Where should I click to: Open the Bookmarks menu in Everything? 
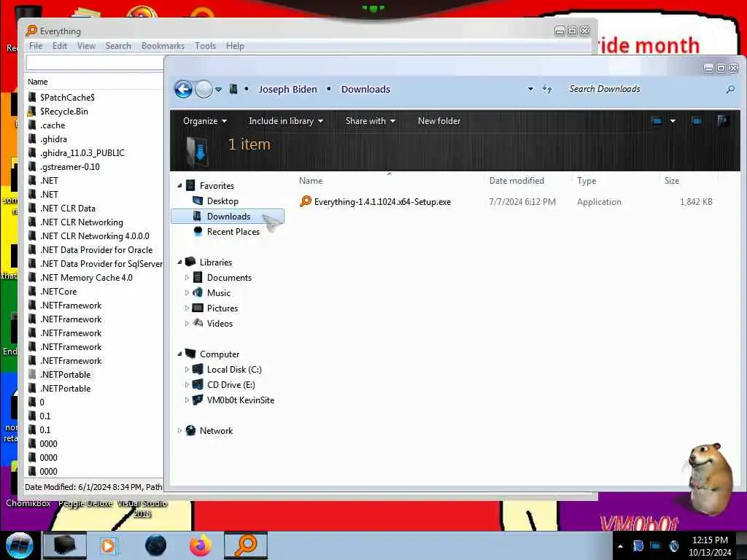[163, 46]
